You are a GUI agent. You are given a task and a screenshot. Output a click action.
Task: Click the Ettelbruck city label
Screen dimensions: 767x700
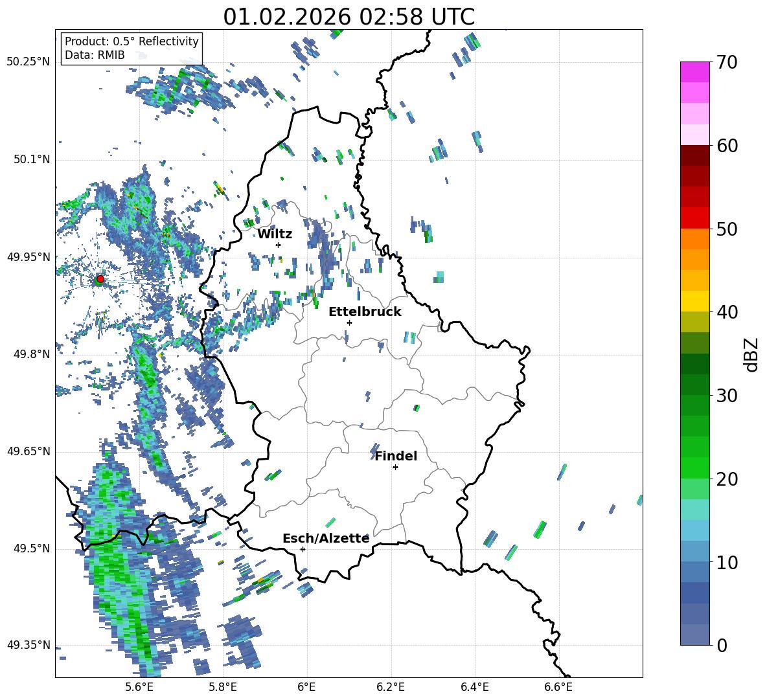coord(365,312)
